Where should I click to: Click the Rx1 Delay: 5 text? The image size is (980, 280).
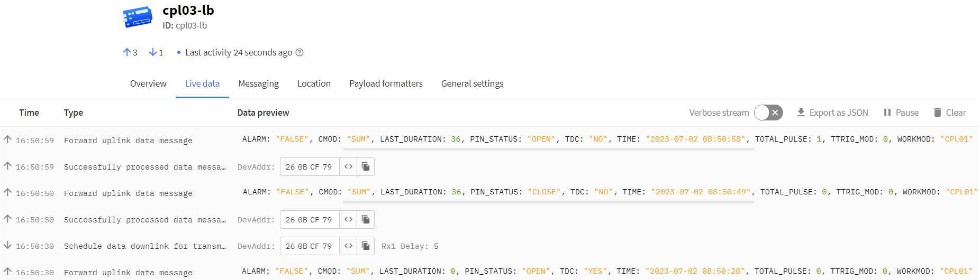coord(410,246)
